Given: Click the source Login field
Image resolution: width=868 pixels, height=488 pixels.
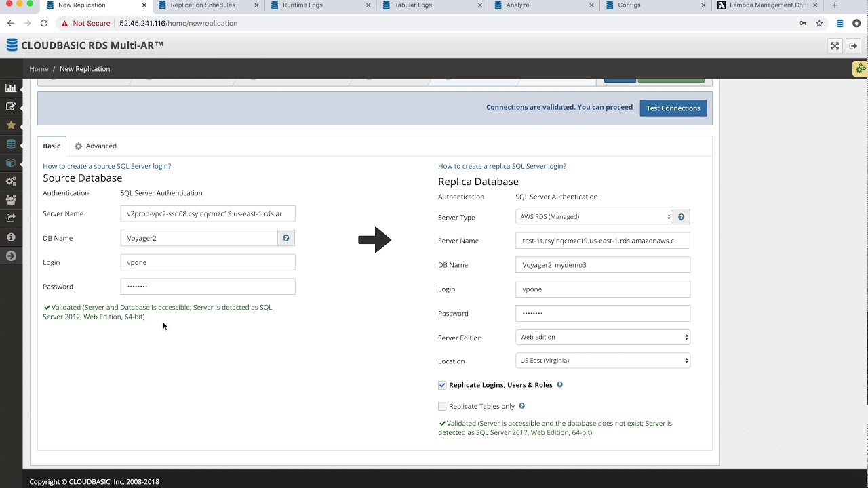Looking at the screenshot, I should coord(208,262).
